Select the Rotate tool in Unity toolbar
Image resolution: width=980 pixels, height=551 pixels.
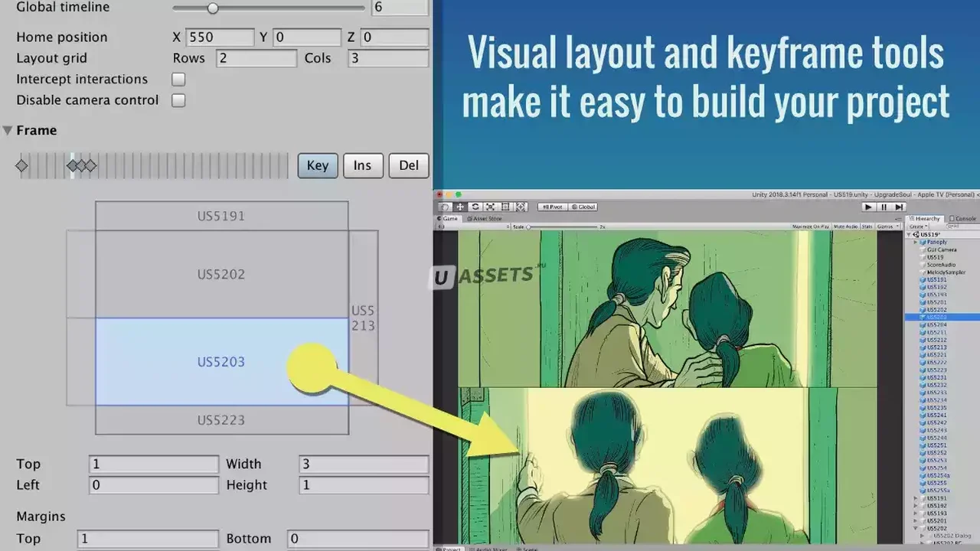(475, 207)
